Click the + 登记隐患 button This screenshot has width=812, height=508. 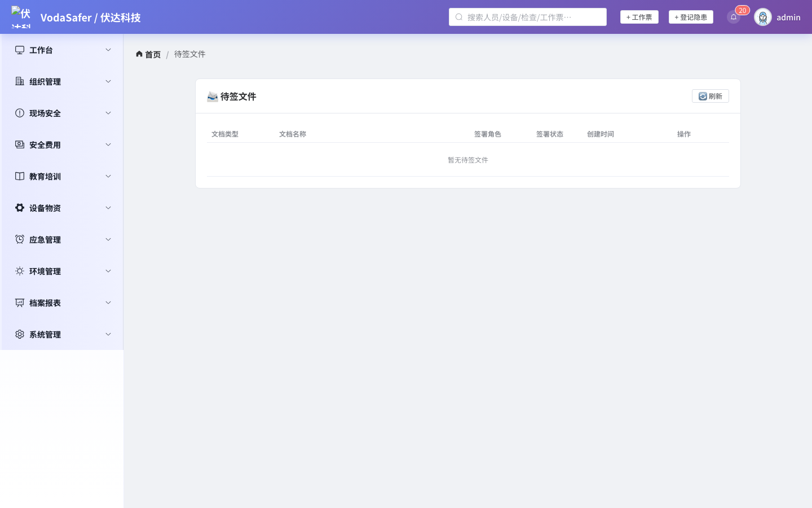691,17
